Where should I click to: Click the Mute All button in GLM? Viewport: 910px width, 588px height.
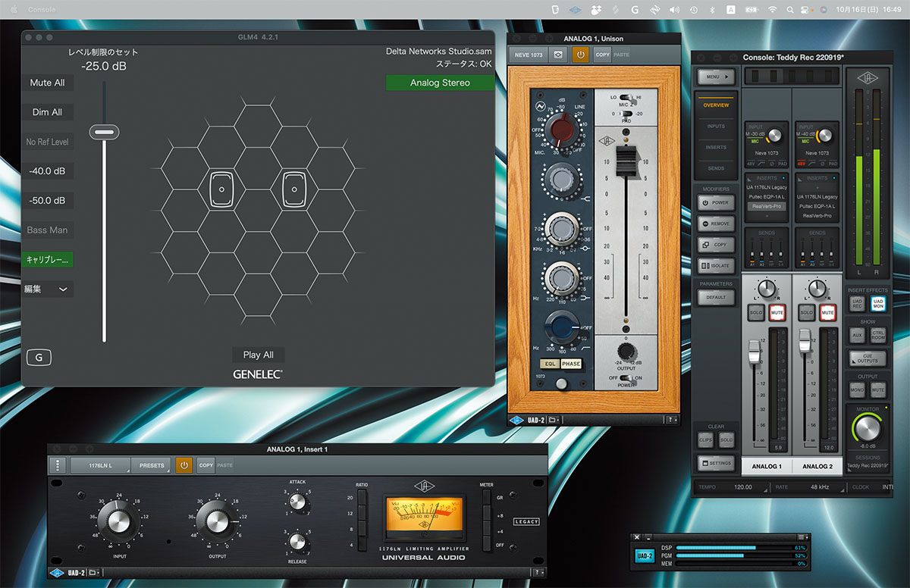click(x=48, y=82)
